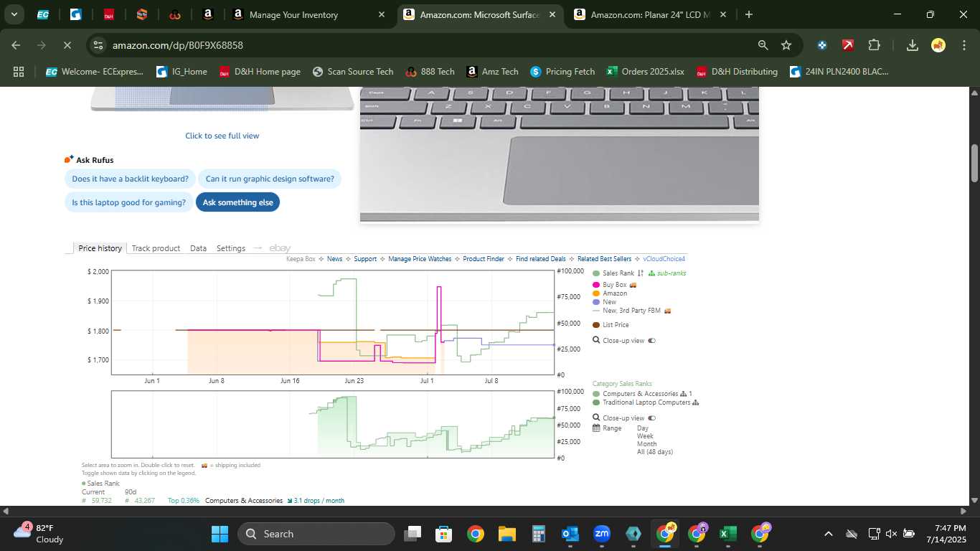Ask Rufus about backlit keyboard
980x551 pixels.
(130, 179)
